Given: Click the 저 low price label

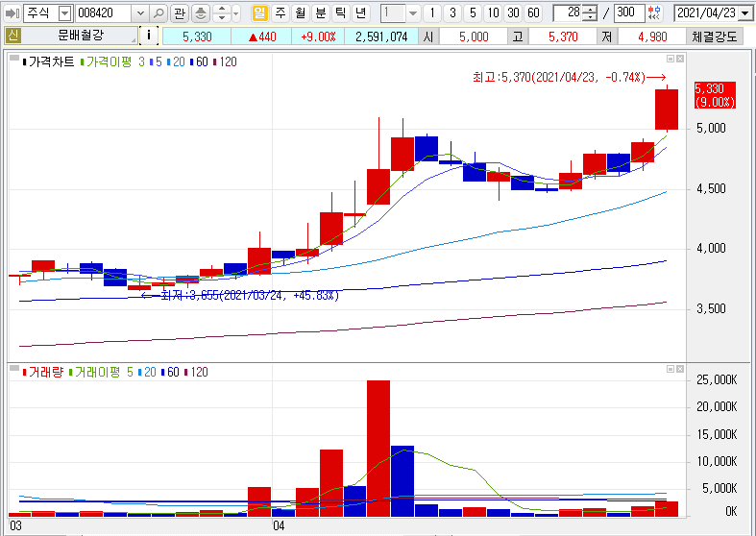Looking at the screenshot, I should pos(607,37).
